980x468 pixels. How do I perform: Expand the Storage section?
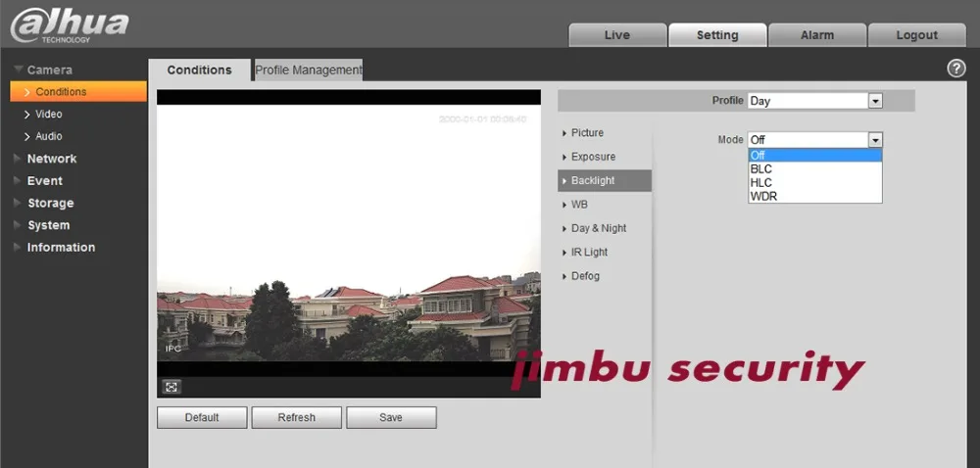50,203
